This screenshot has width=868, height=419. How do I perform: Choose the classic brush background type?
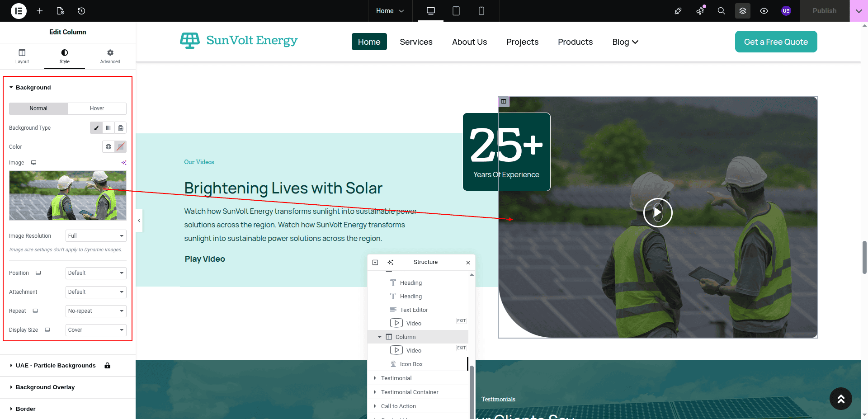click(x=96, y=128)
